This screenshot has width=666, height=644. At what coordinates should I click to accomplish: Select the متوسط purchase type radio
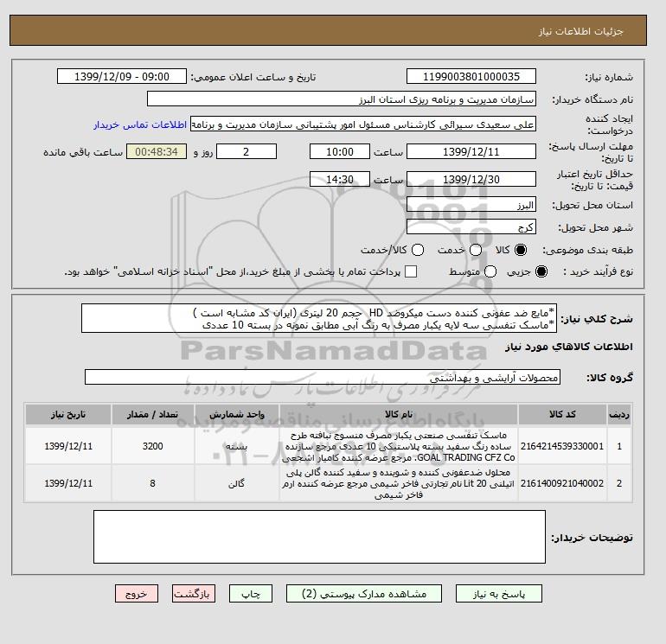[490, 271]
